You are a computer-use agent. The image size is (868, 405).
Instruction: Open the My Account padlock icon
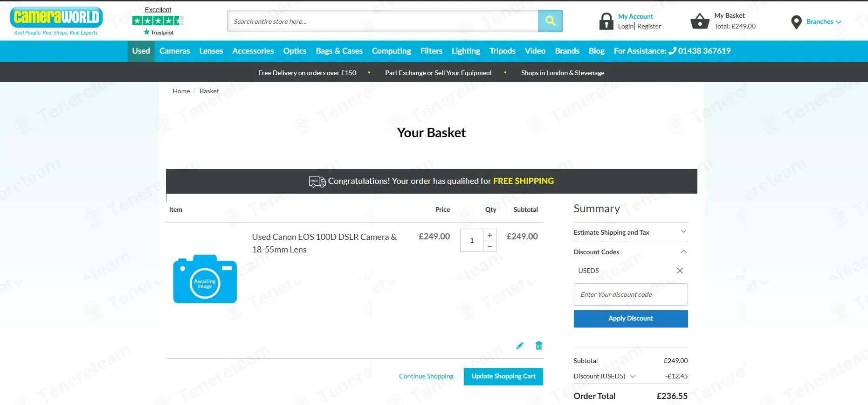click(x=606, y=21)
